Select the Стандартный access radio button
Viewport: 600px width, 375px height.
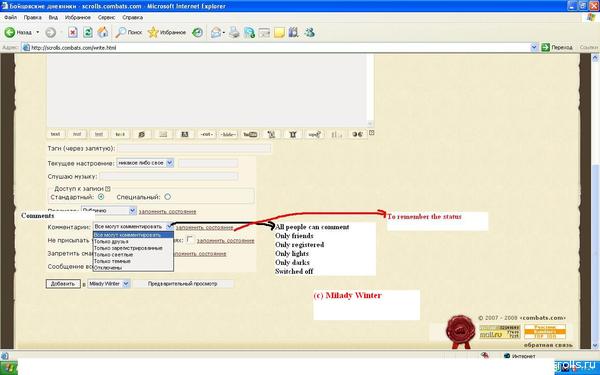[x=101, y=197]
